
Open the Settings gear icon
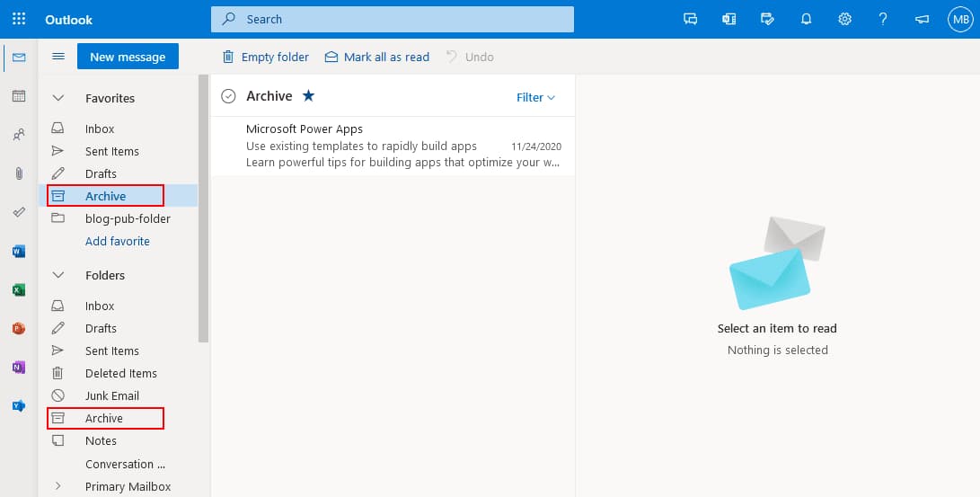[x=844, y=19]
